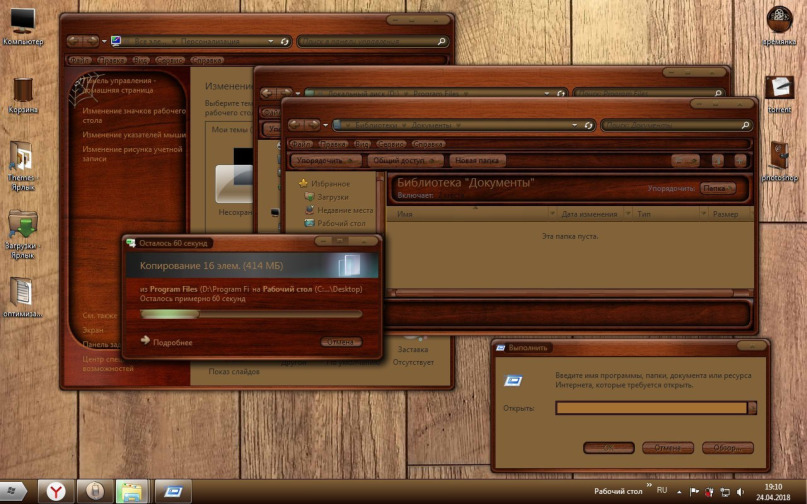Go back in the Program Files window

point(267,93)
